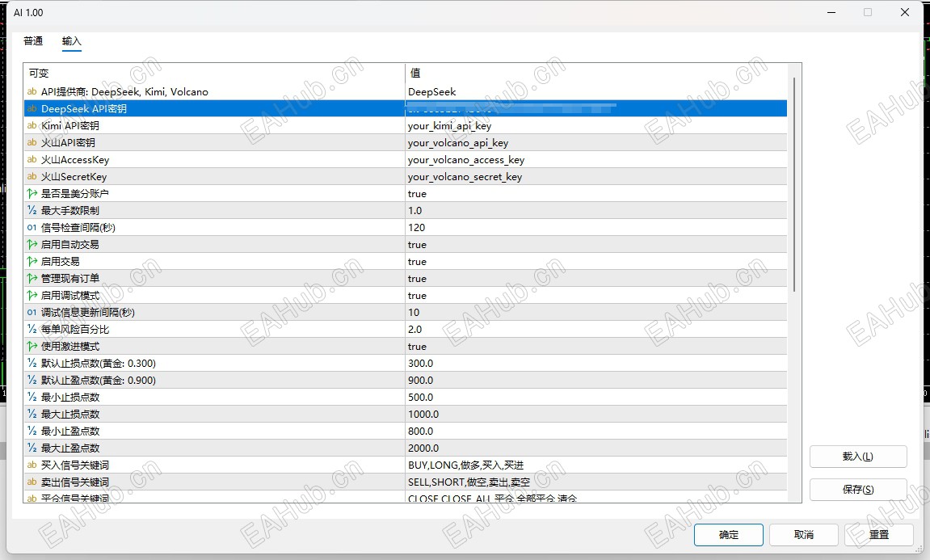Click the double icon beside 最大手数限制

pos(32,211)
